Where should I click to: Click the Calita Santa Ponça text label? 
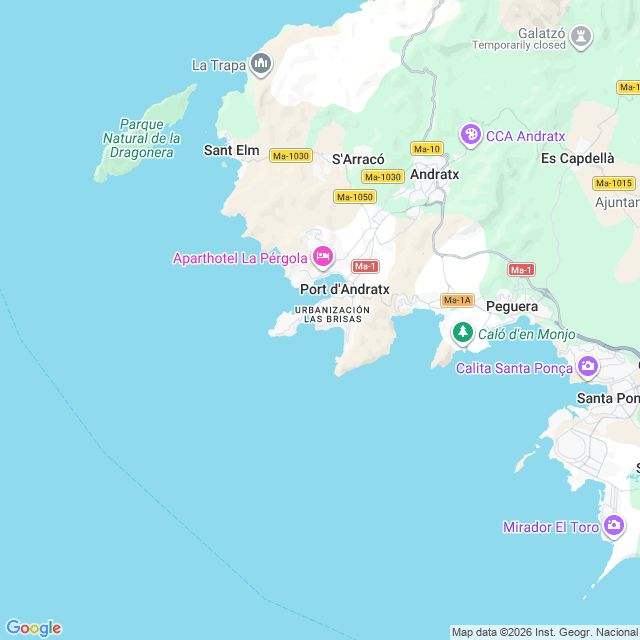point(514,368)
